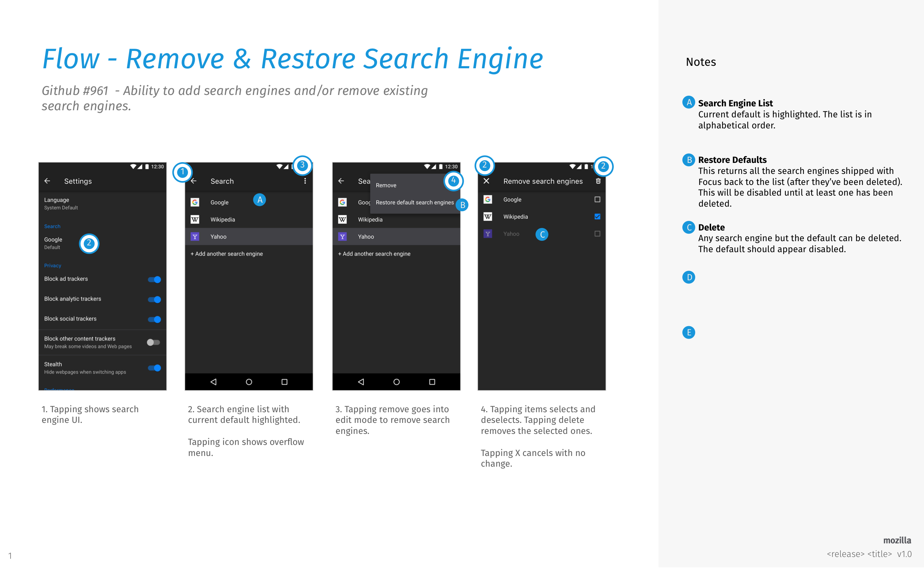Enable Block other content trackers switch

pyautogui.click(x=154, y=342)
